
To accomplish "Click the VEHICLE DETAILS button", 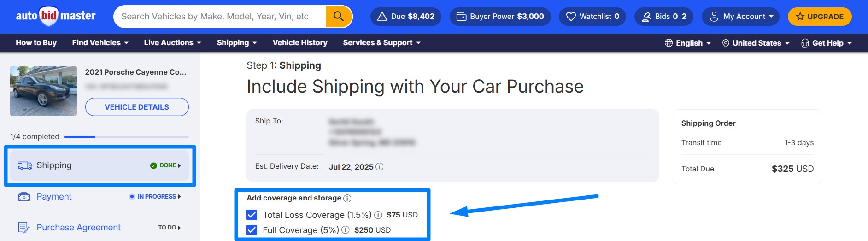I will [x=137, y=107].
